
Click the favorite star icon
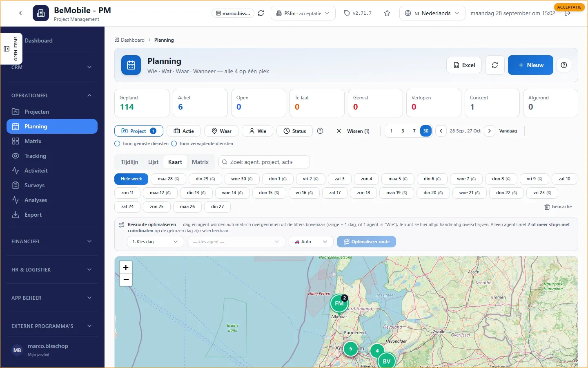[x=387, y=13]
